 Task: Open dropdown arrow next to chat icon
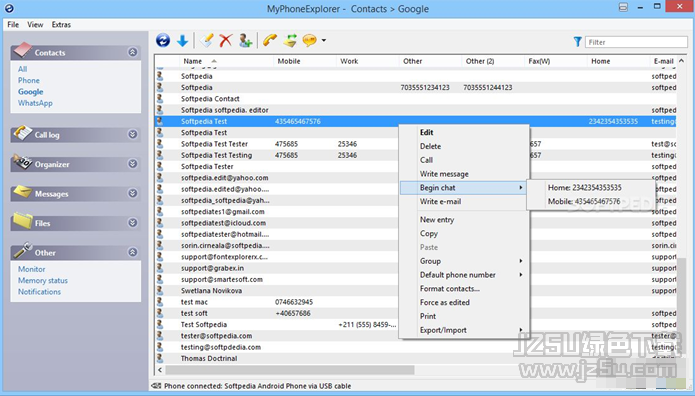coord(324,40)
